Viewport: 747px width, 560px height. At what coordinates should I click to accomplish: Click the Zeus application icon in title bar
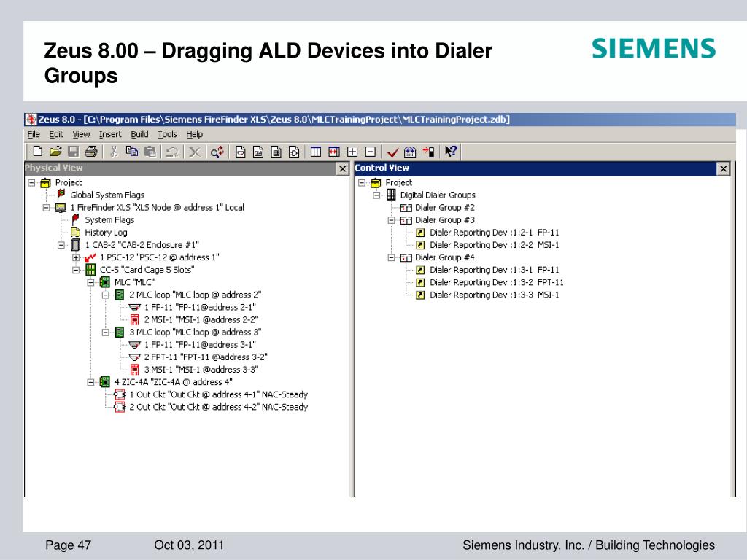(x=31, y=119)
